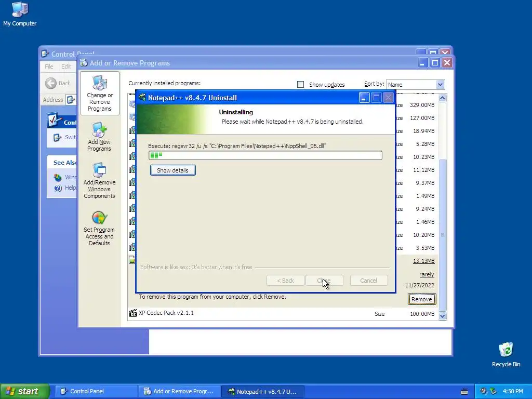The height and width of the screenshot is (399, 532).
Task: Click the Help question mark icon in See Also
Action: tap(58, 188)
